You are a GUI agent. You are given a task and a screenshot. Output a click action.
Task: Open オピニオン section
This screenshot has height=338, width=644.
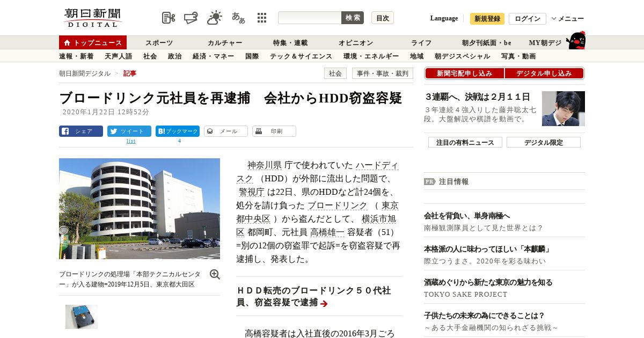pos(356,43)
